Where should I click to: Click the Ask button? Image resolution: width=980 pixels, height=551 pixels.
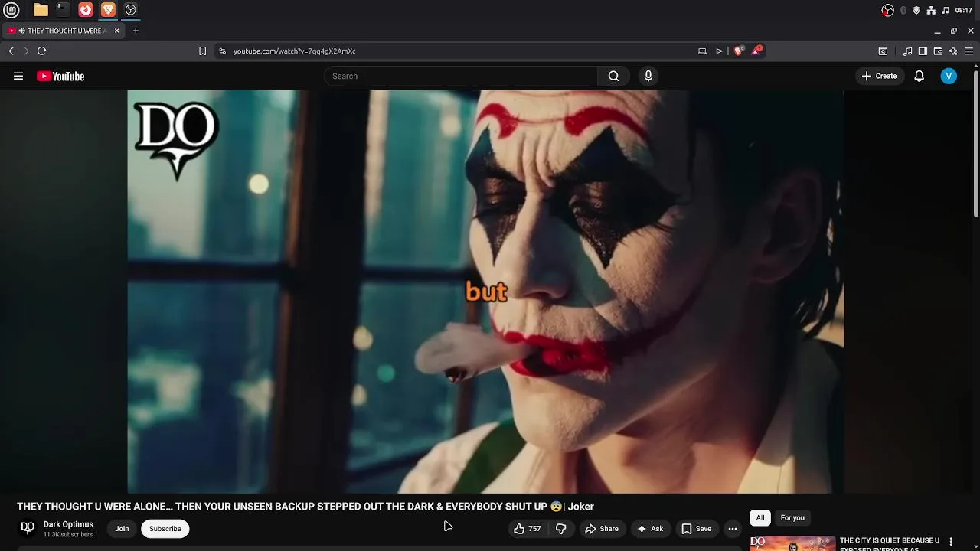650,529
